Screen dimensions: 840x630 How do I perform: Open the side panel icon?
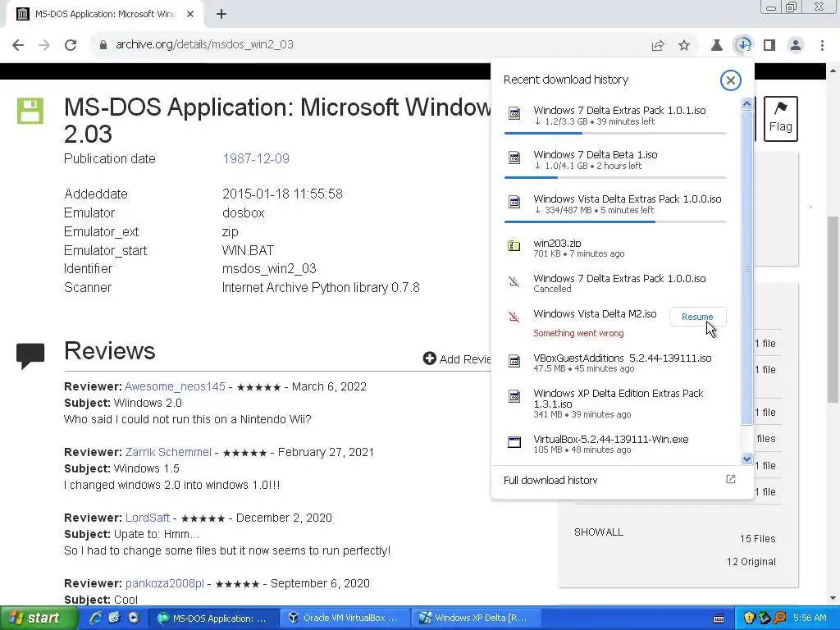coord(769,46)
